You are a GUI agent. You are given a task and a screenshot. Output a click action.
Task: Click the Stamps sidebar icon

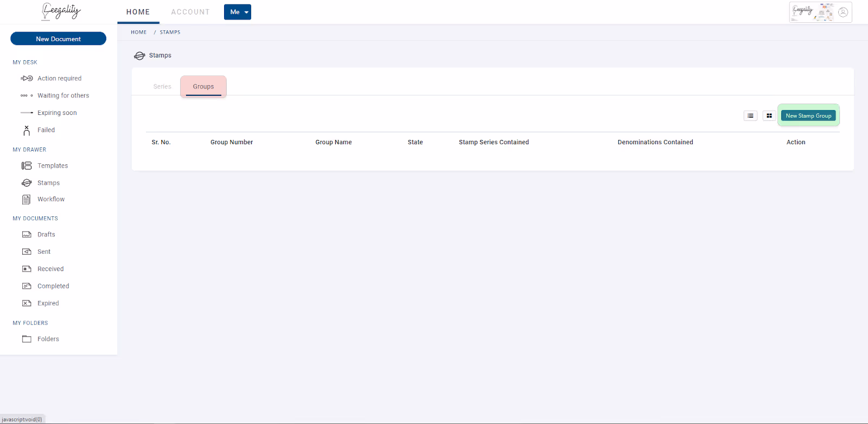pos(27,183)
